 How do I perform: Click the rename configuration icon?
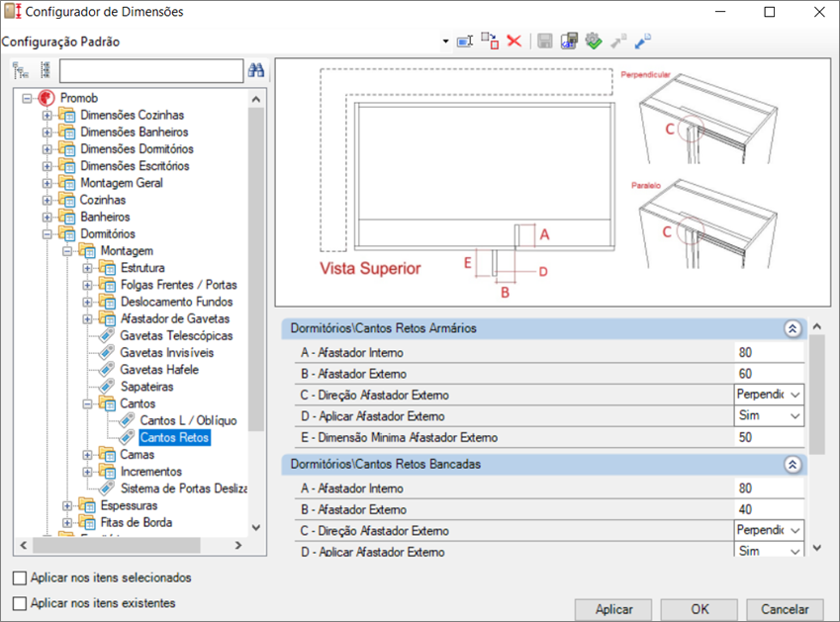pyautogui.click(x=465, y=42)
